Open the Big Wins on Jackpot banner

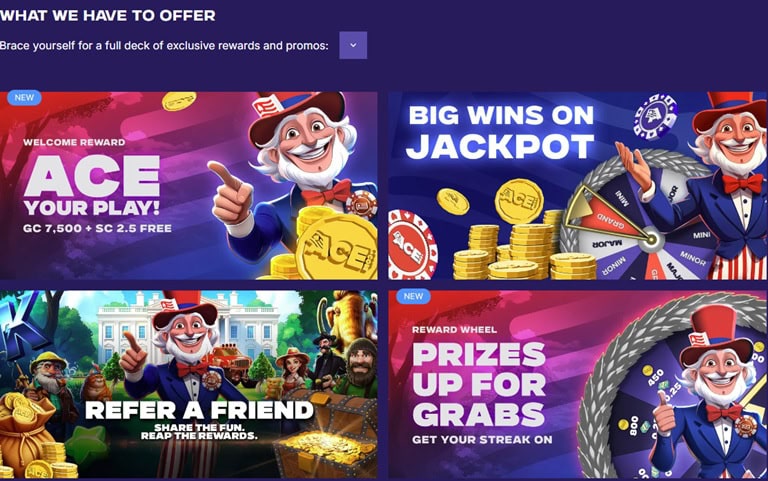[578, 186]
